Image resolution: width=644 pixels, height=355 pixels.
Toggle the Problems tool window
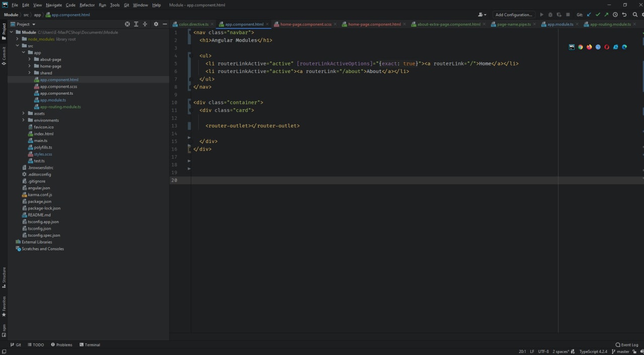point(61,345)
